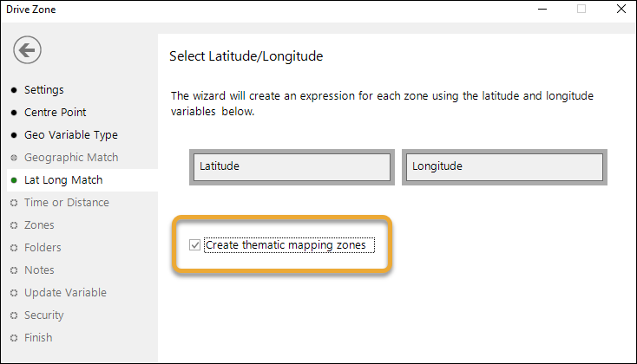This screenshot has width=637, height=364.
Task: Click the Finish step bullet icon
Action: click(14, 338)
